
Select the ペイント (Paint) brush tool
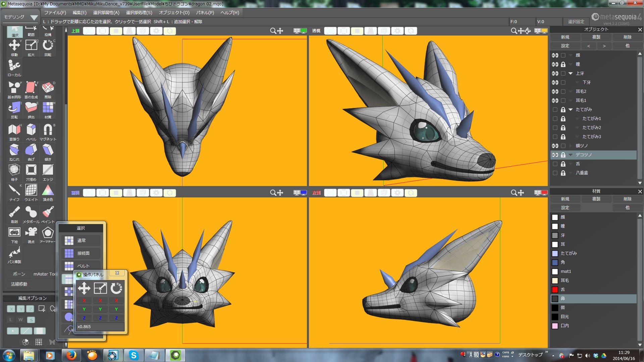click(x=48, y=215)
